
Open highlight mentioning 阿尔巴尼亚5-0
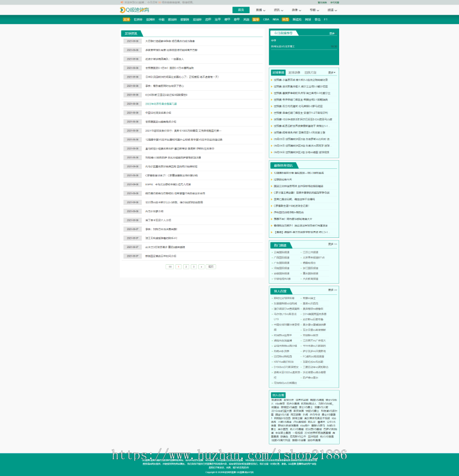click(x=303, y=119)
